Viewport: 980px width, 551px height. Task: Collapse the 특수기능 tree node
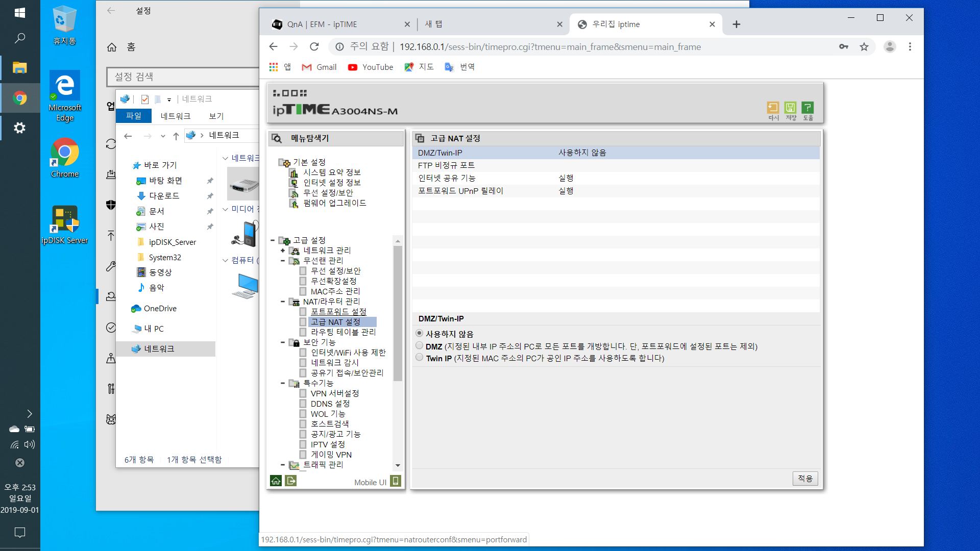(x=283, y=383)
